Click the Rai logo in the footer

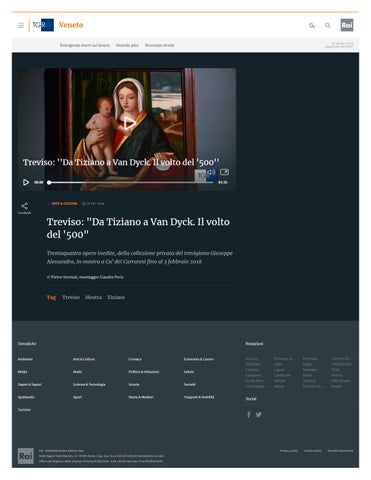point(26,456)
